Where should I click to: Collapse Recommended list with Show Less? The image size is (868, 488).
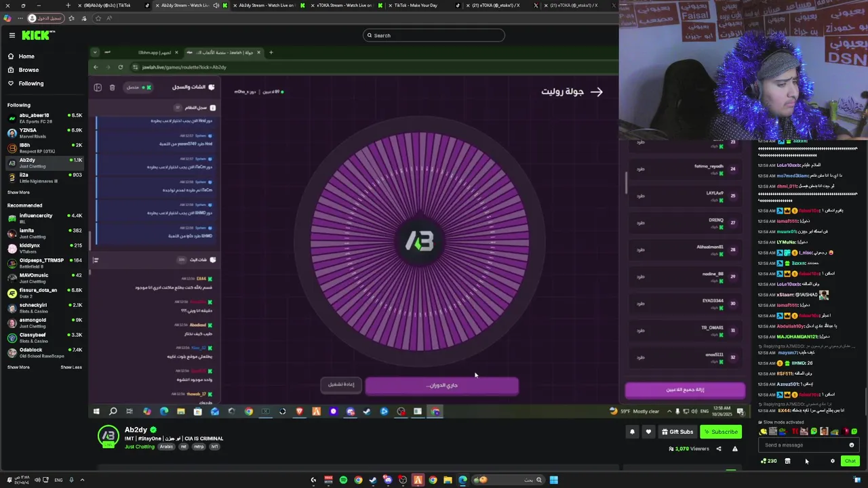click(71, 367)
